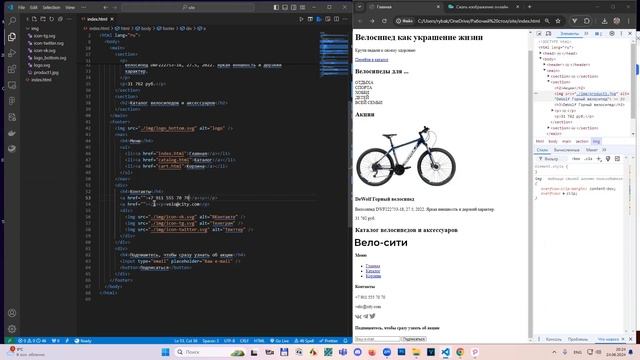Image resolution: width=640 pixels, height=360 pixels.
Task: Open DevTools settings gear
Action: pos(612,33)
